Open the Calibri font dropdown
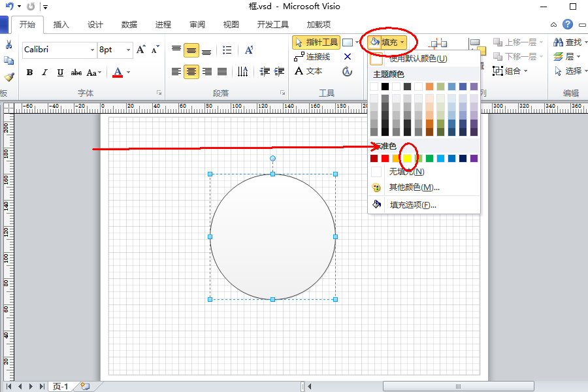The image size is (588, 392). tap(93, 50)
